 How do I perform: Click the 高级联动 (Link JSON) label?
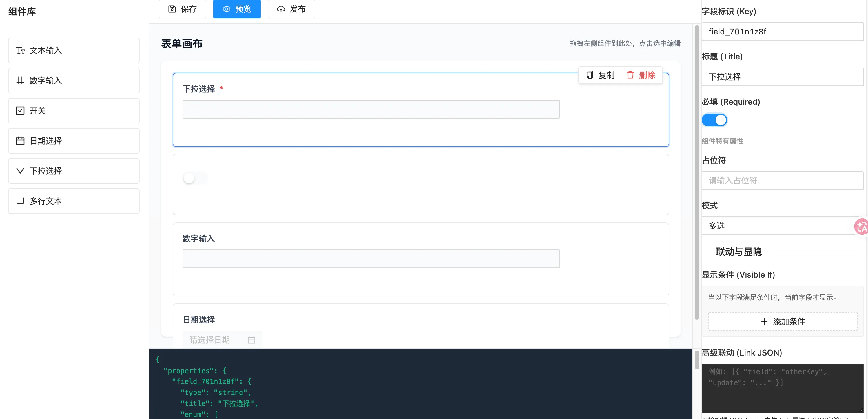(x=742, y=353)
